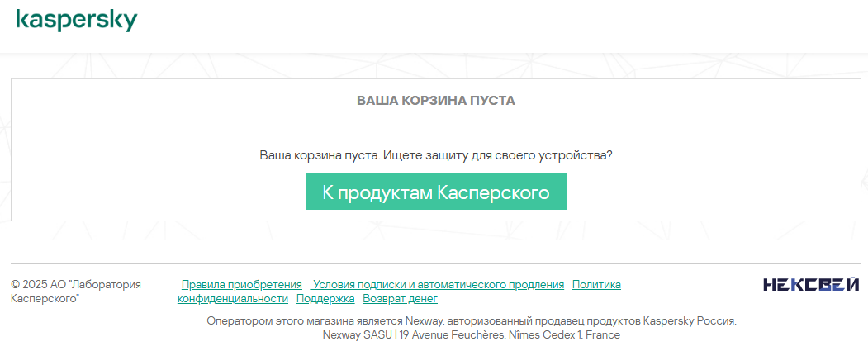The height and width of the screenshot is (351, 868).
Task: Open the 'Возврат денег' footer link
Action: 401,299
